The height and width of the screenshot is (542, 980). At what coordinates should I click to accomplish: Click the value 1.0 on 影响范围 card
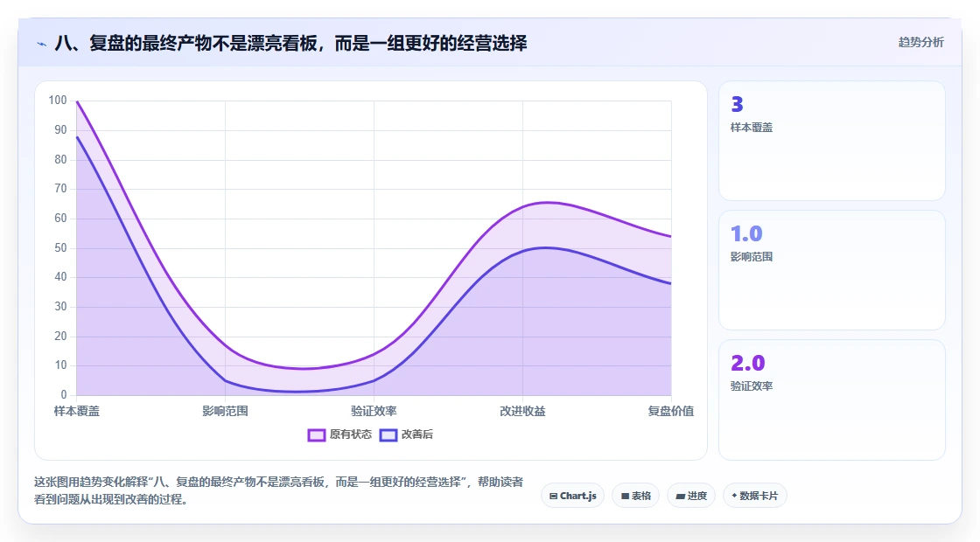[746, 233]
